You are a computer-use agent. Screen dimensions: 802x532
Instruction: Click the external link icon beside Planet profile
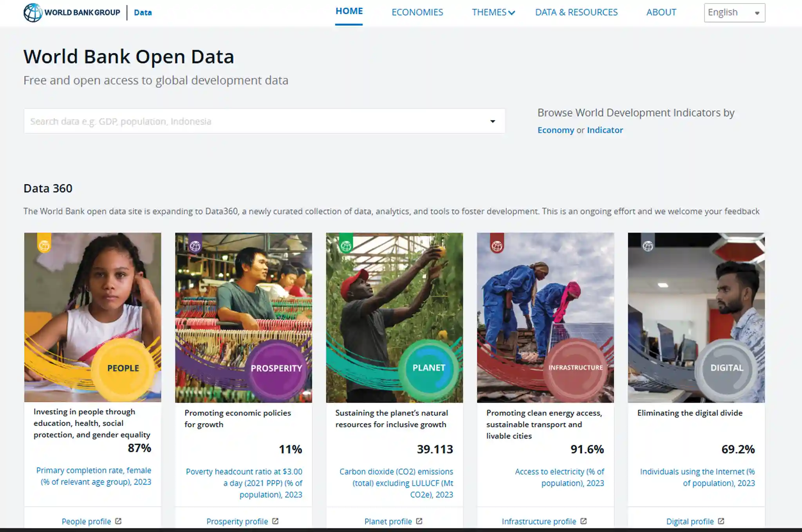pos(419,521)
